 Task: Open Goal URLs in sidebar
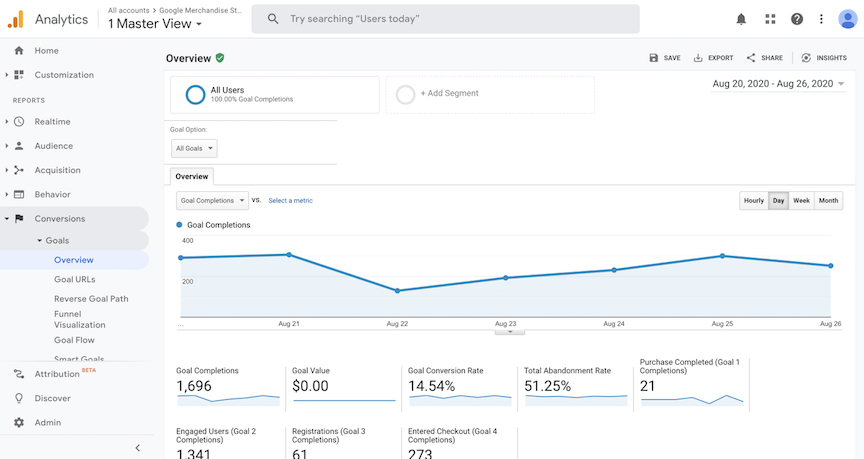(x=75, y=280)
